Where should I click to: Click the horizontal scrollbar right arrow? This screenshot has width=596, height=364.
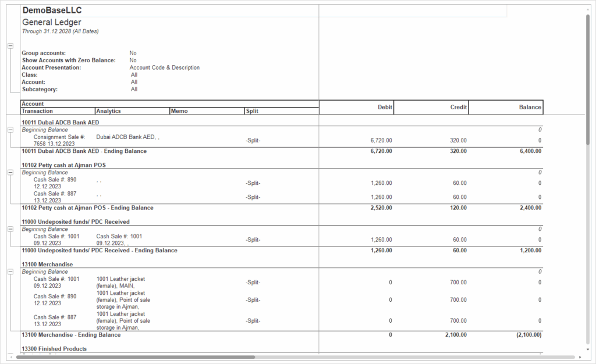(x=580, y=357)
